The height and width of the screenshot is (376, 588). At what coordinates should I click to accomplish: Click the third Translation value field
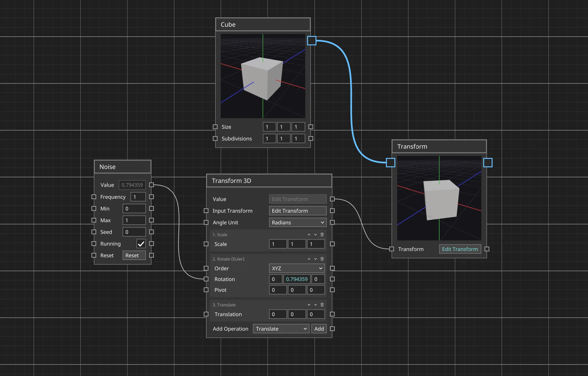tap(316, 314)
